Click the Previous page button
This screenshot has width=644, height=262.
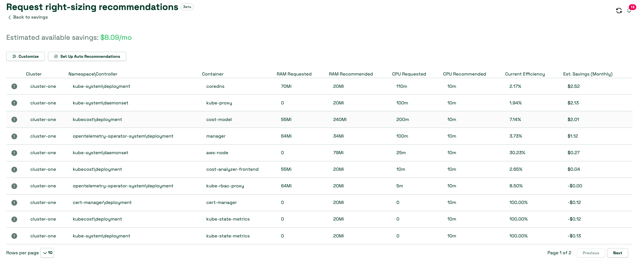591,253
